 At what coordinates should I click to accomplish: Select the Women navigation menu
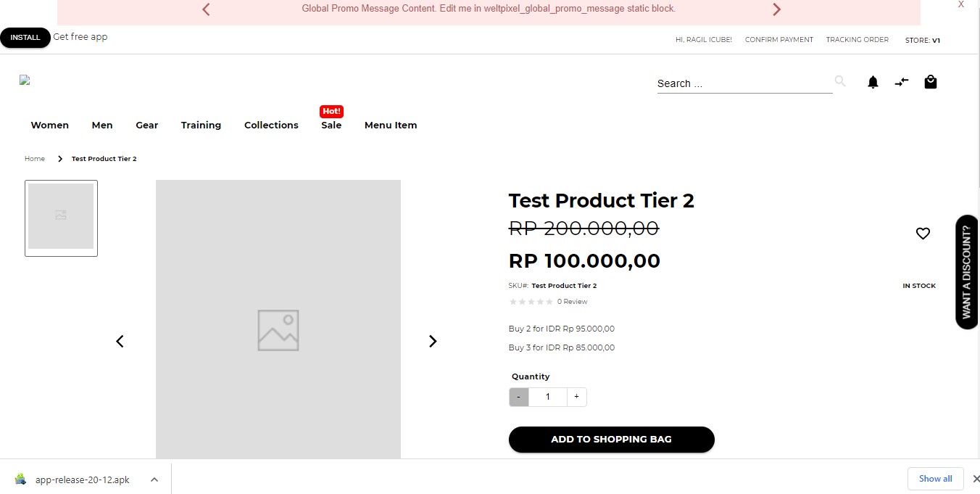point(49,125)
